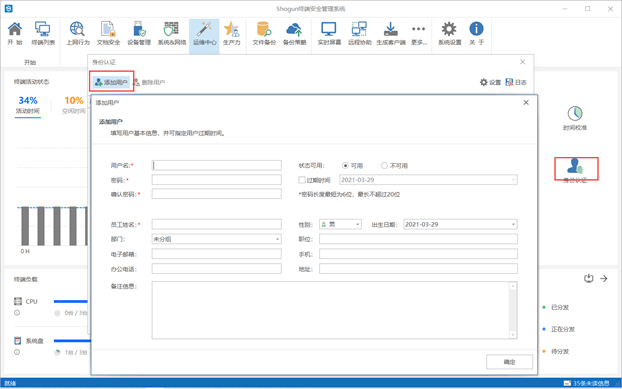Viewport: 622px width, 389px height.
Task: Open the 日志 log viewer
Action: click(x=516, y=82)
